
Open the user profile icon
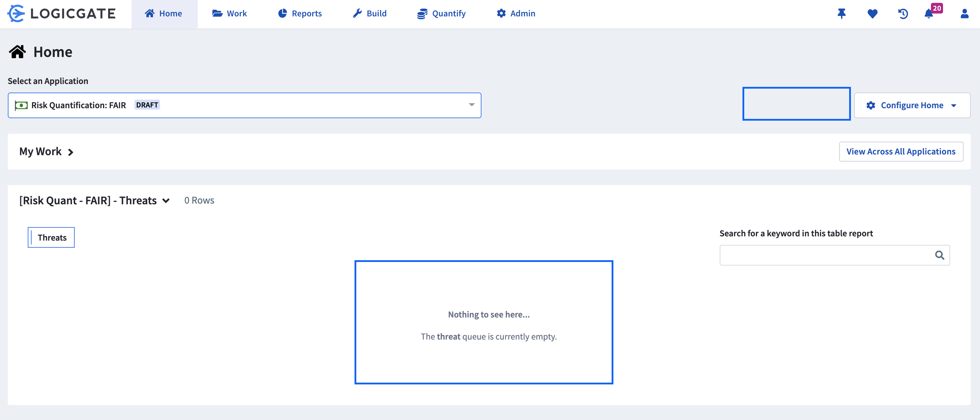(964, 14)
